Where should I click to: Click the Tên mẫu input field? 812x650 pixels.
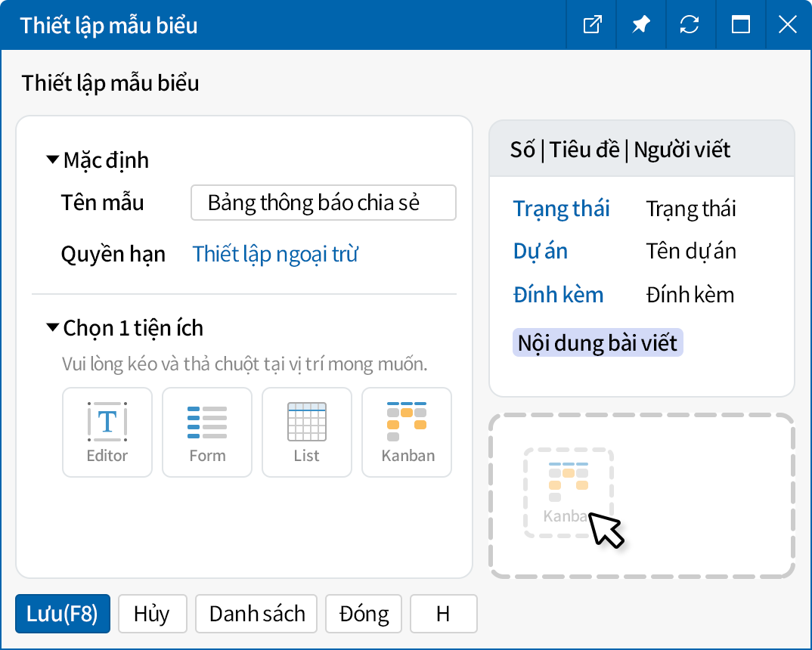[x=323, y=203]
